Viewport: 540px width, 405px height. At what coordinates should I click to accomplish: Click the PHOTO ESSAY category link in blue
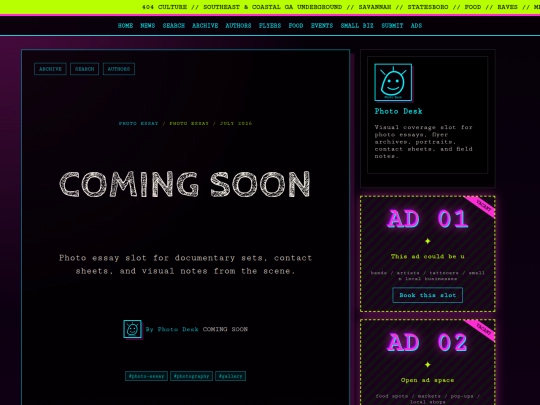click(x=138, y=123)
